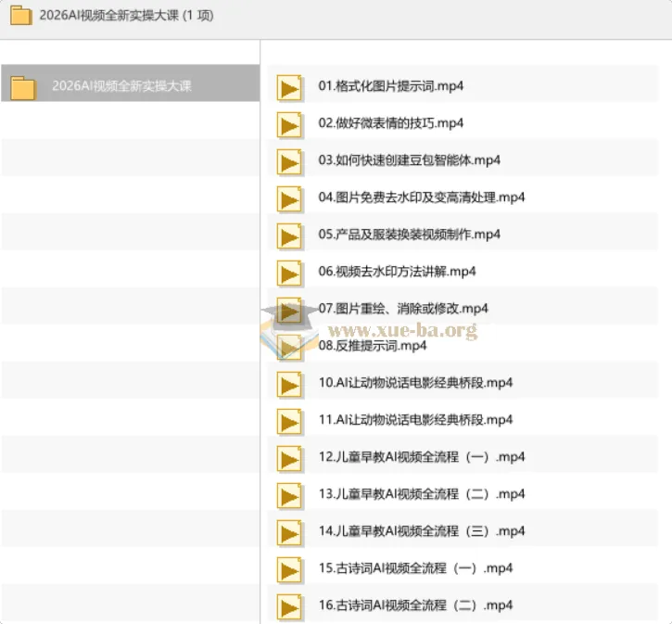Select file name 01.格式化图片提示词.mp4
672x624 pixels.
point(391,85)
